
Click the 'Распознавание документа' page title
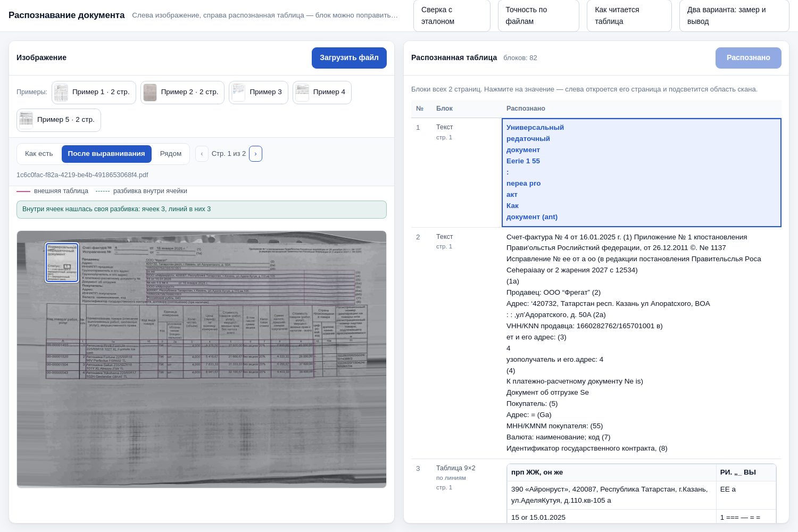tap(66, 15)
